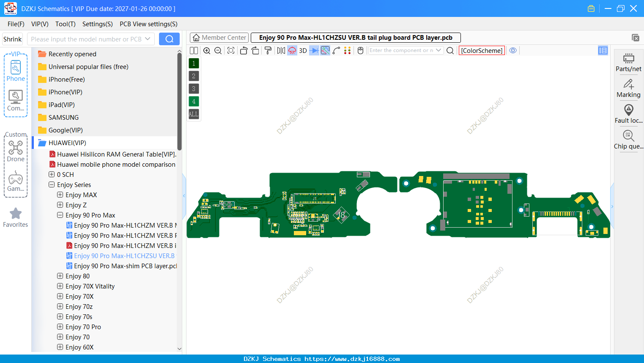644x363 pixels.
Task: Click the component search magnifier icon
Action: click(450, 50)
